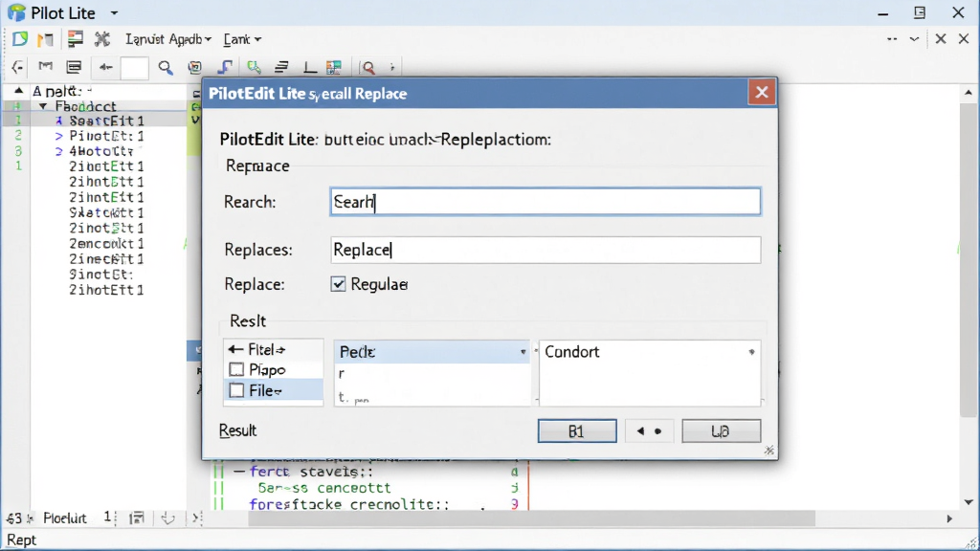Click the green find-and-replace toolbar icon
This screenshot has height=551, width=980.
tap(254, 67)
